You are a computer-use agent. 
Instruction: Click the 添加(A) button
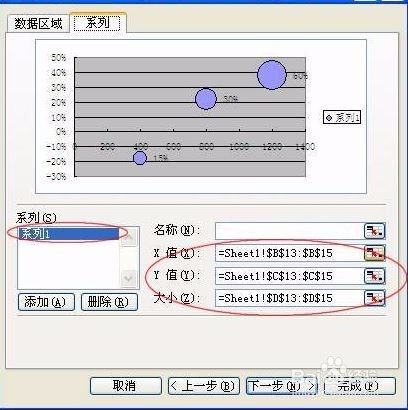pos(46,302)
